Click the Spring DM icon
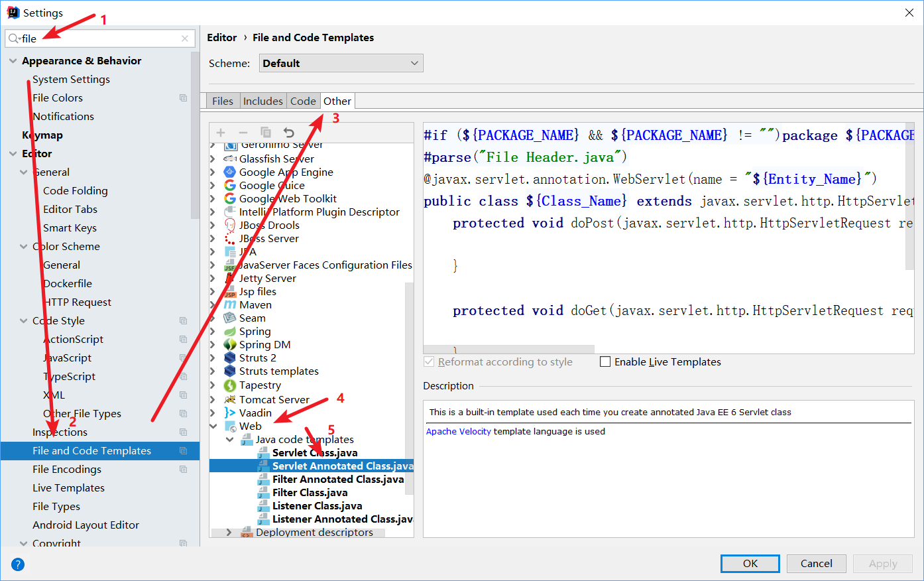The image size is (924, 581). click(230, 344)
